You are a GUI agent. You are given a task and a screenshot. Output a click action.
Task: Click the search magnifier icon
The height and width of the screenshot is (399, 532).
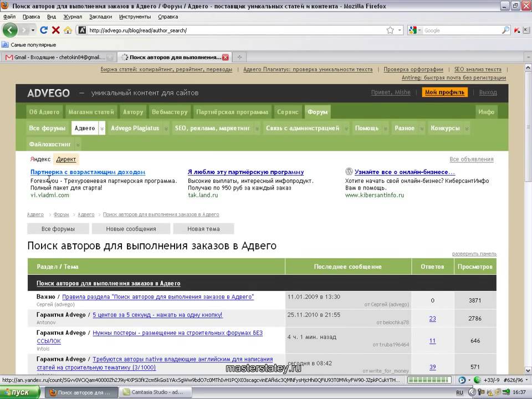coord(505,30)
